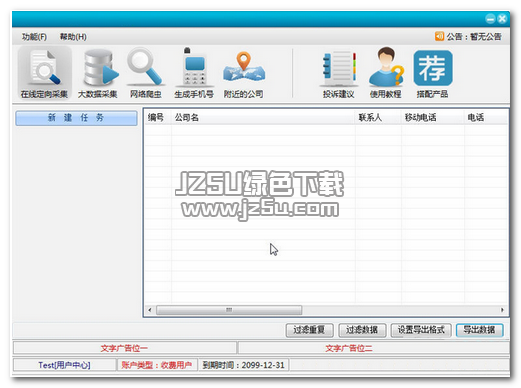This screenshot has height=388, width=521.
Task: Click the scrollbar left arrow
Action: tap(150, 310)
